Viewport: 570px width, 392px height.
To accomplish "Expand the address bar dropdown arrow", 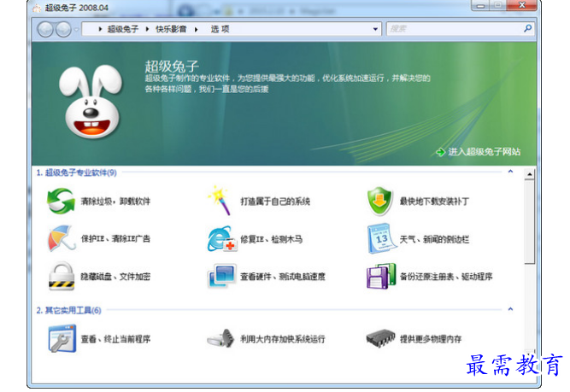I will pos(375,29).
